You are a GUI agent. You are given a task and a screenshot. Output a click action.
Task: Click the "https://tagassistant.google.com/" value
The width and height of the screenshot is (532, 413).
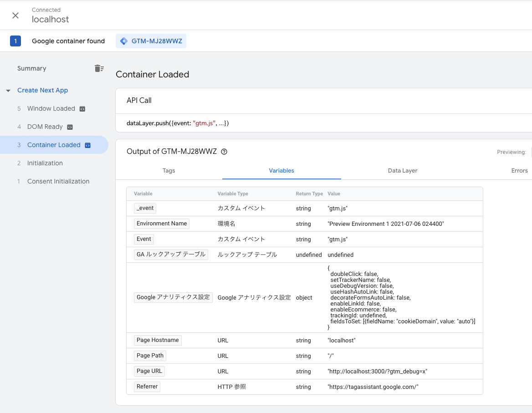[373, 387]
